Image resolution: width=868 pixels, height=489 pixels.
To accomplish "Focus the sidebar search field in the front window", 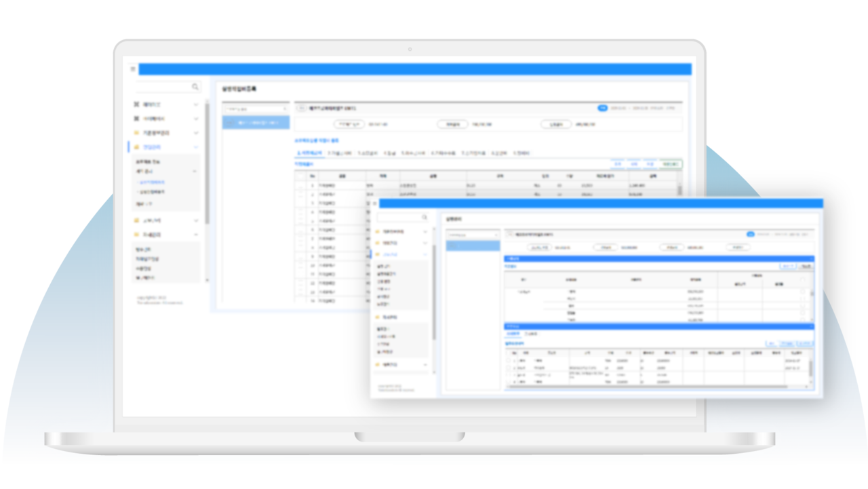I will [403, 218].
